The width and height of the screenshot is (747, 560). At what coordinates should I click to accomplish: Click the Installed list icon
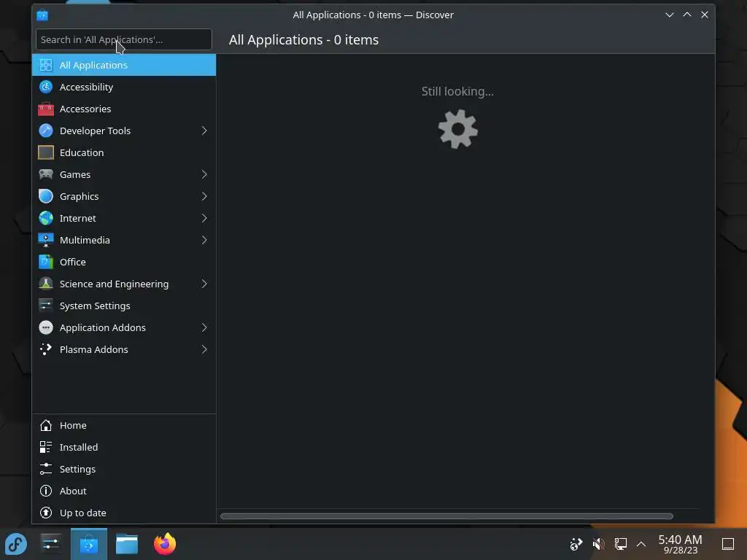pyautogui.click(x=46, y=447)
